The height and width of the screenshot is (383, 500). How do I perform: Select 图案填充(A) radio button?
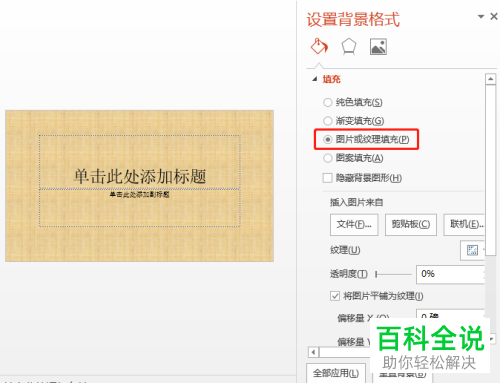point(328,158)
